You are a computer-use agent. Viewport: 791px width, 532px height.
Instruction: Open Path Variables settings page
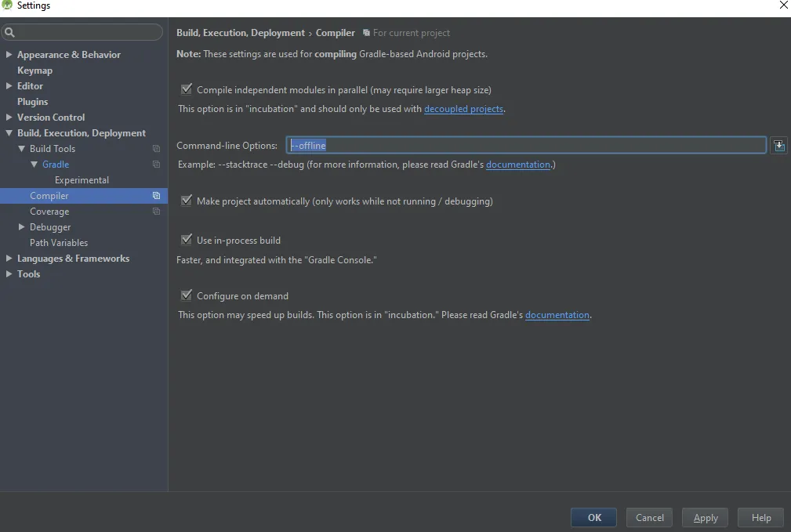(x=59, y=243)
